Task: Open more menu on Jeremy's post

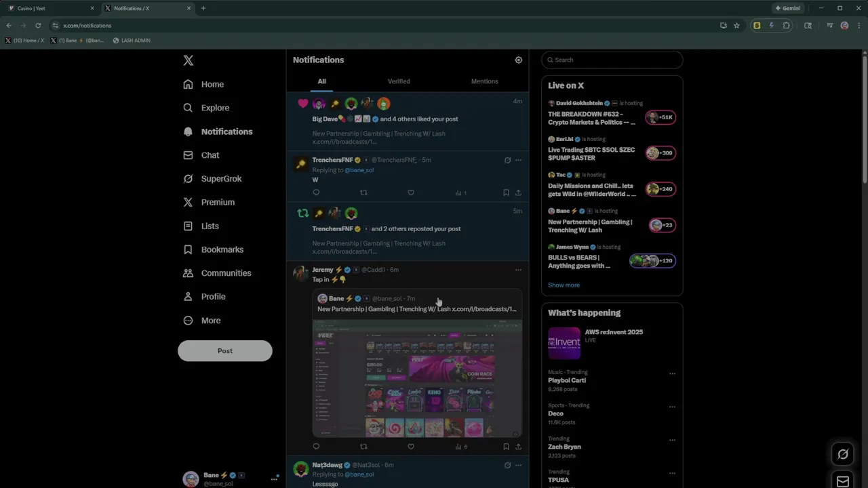Action: pyautogui.click(x=519, y=270)
